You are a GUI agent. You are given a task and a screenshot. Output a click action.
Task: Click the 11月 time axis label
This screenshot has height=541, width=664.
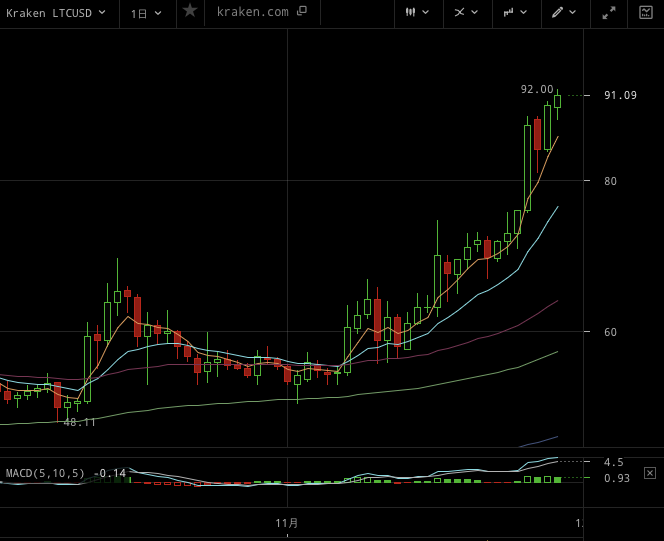pyautogui.click(x=287, y=523)
